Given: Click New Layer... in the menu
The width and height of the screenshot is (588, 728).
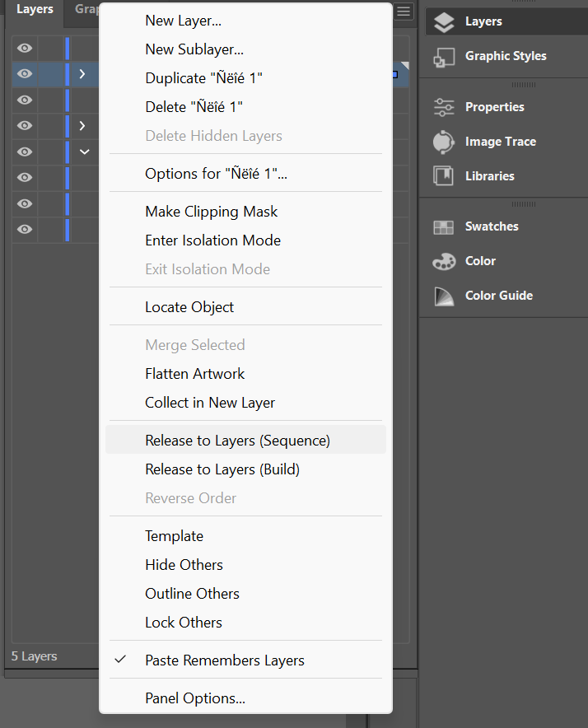Looking at the screenshot, I should pos(183,21).
